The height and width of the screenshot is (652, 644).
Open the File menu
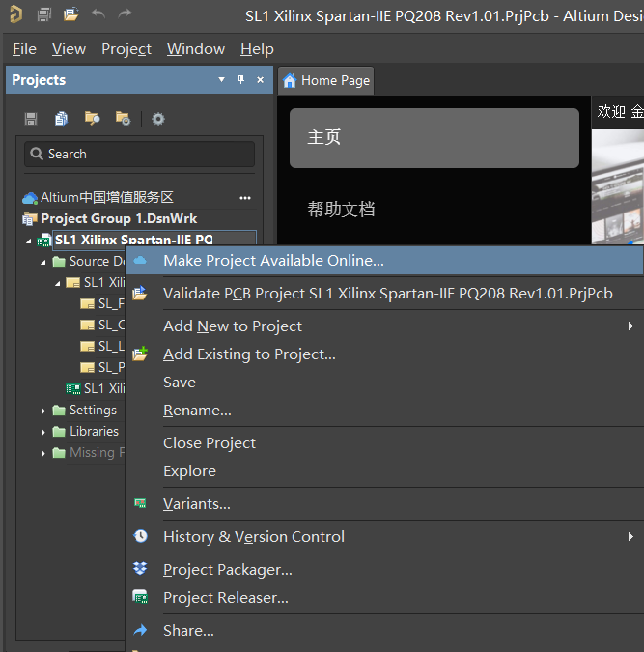pyautogui.click(x=24, y=49)
